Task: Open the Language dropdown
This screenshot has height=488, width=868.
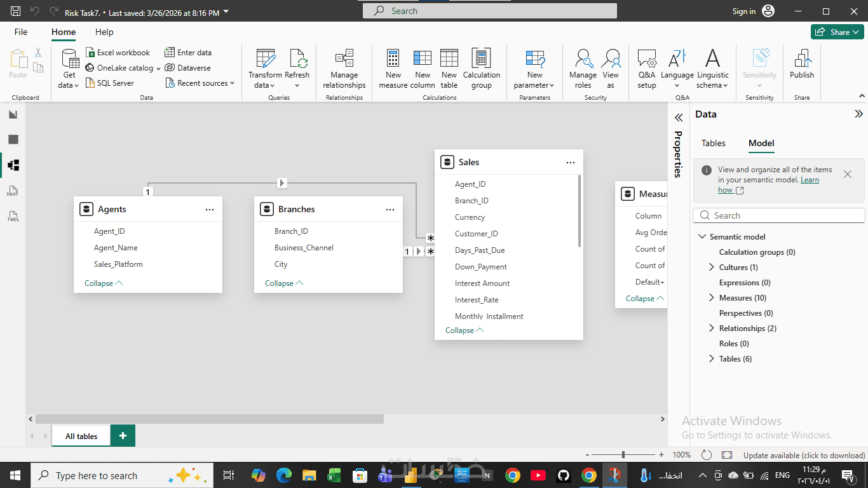Action: pyautogui.click(x=677, y=69)
